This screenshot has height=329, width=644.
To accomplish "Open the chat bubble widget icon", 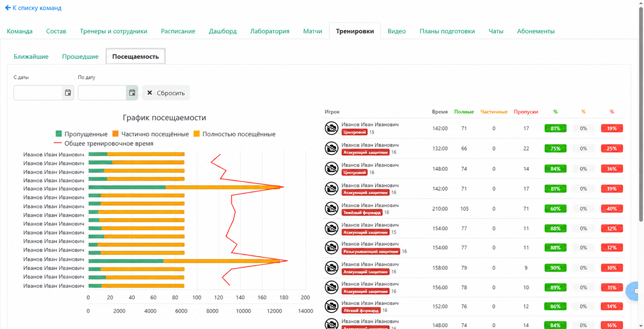I will point(635,291).
